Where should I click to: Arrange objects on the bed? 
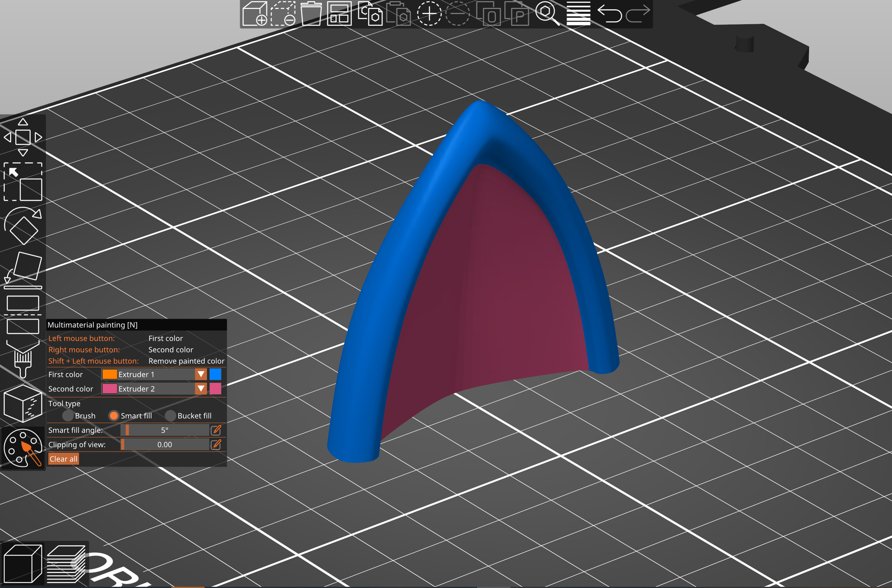tap(339, 13)
